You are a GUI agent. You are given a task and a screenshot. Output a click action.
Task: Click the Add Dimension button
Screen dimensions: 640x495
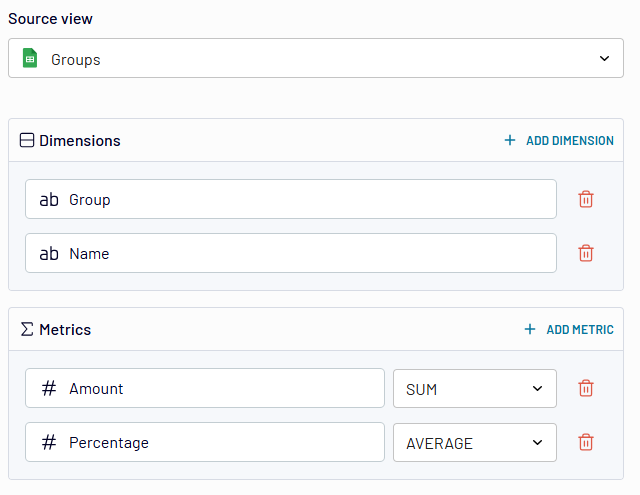point(559,141)
